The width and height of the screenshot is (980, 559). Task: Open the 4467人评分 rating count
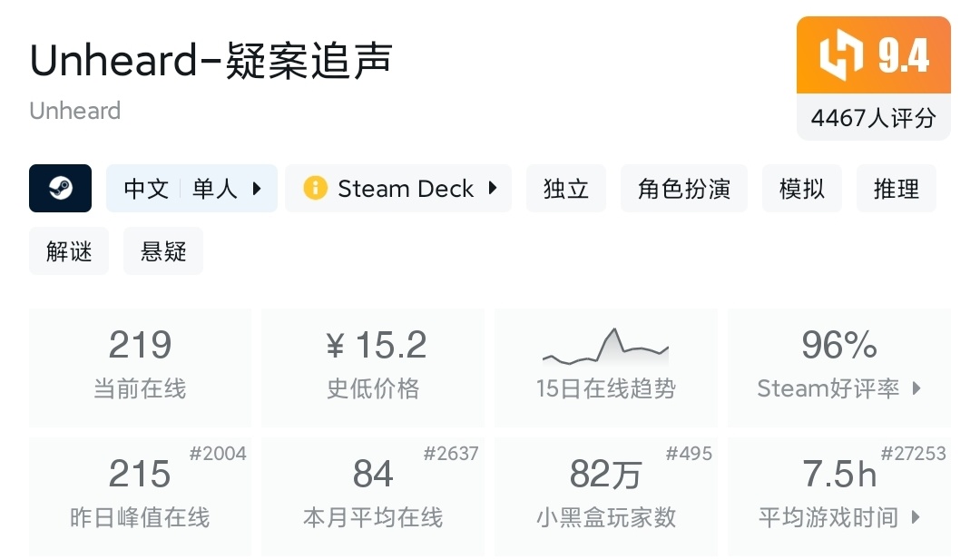tap(873, 118)
